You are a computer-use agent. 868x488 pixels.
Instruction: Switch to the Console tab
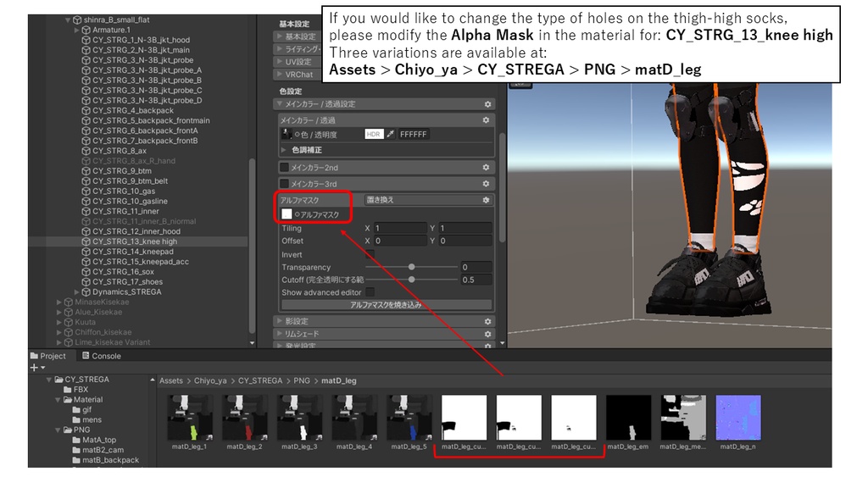coord(102,356)
